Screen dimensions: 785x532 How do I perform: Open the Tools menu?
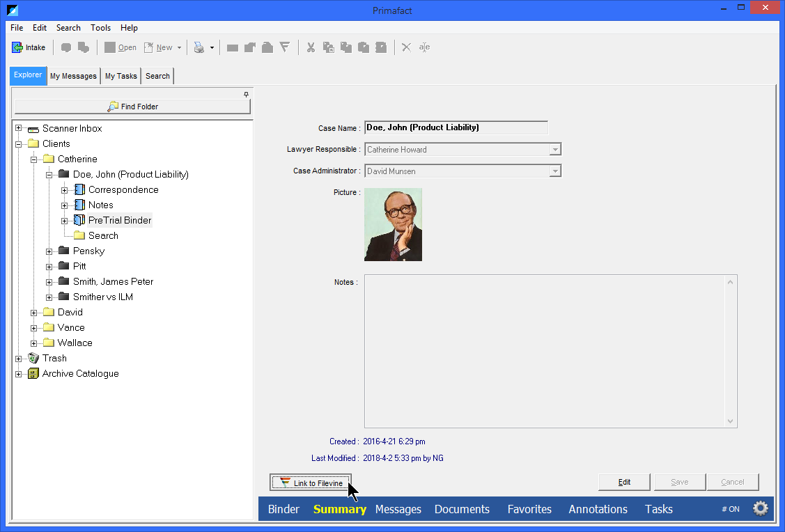[x=100, y=28]
